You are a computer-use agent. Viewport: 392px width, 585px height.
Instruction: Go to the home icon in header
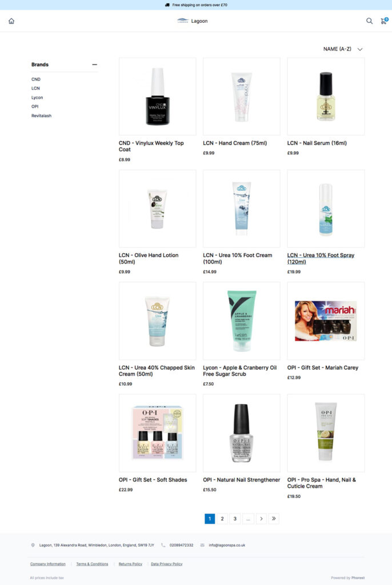(x=11, y=21)
